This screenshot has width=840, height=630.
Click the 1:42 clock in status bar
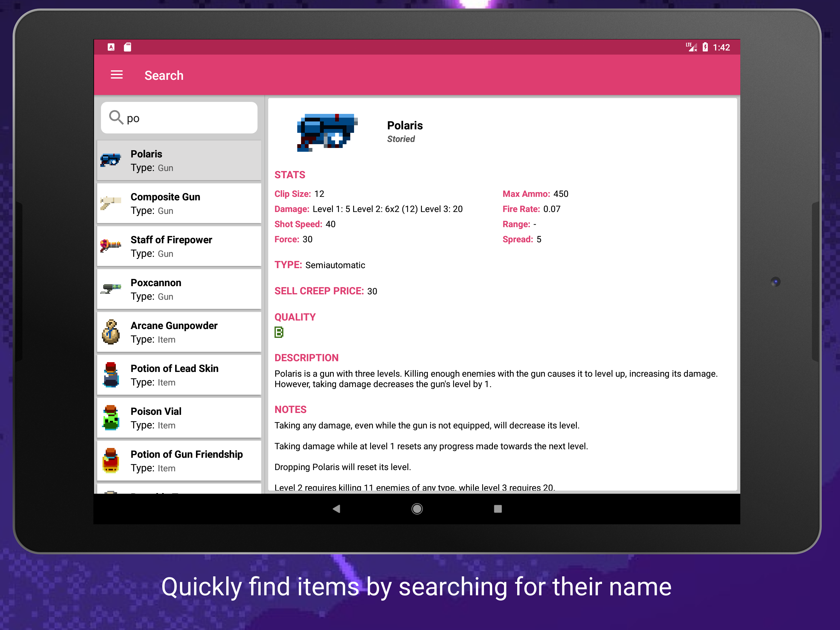[x=721, y=47]
